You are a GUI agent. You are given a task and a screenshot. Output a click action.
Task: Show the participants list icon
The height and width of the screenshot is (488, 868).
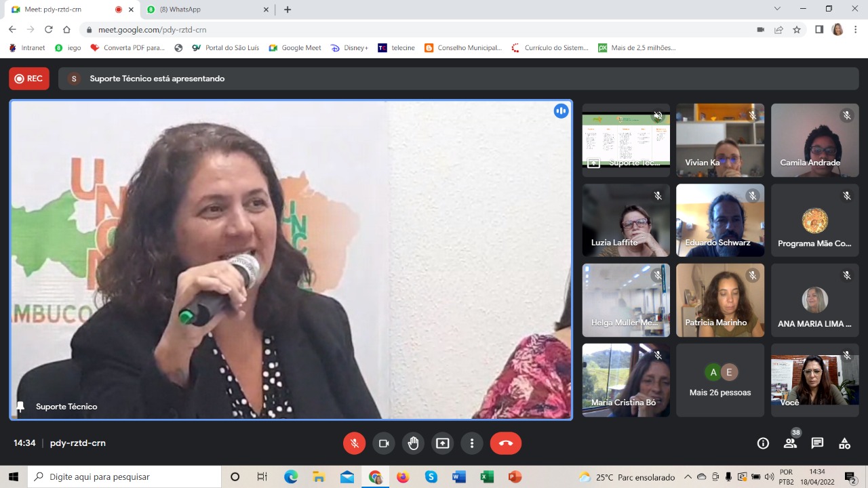point(790,443)
